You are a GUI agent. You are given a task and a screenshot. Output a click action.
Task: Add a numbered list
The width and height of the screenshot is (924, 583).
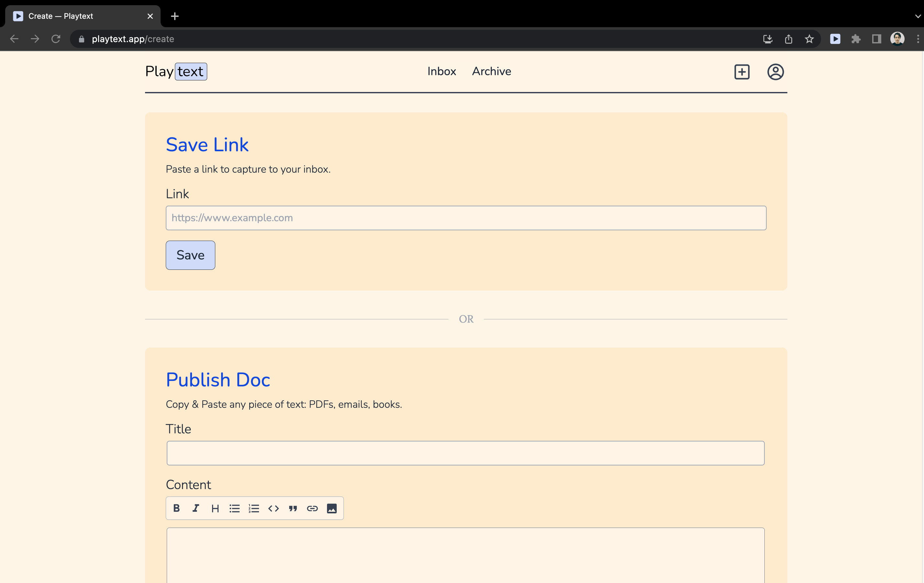point(254,508)
